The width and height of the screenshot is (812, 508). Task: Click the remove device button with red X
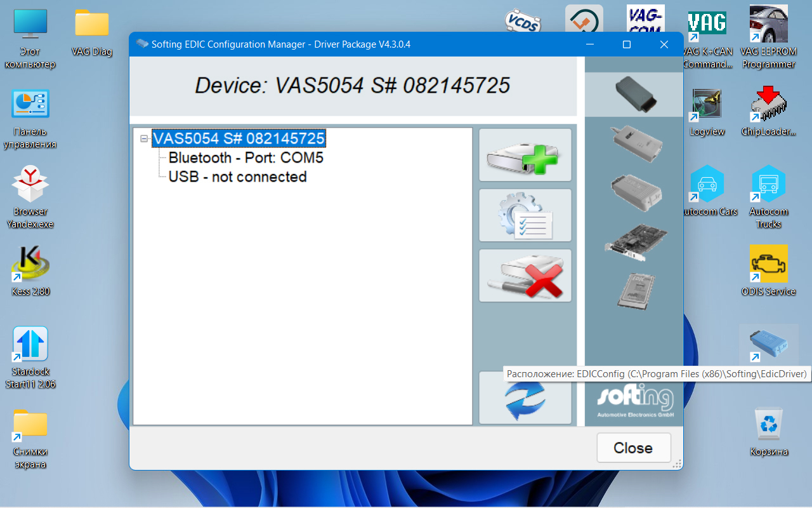[525, 276]
